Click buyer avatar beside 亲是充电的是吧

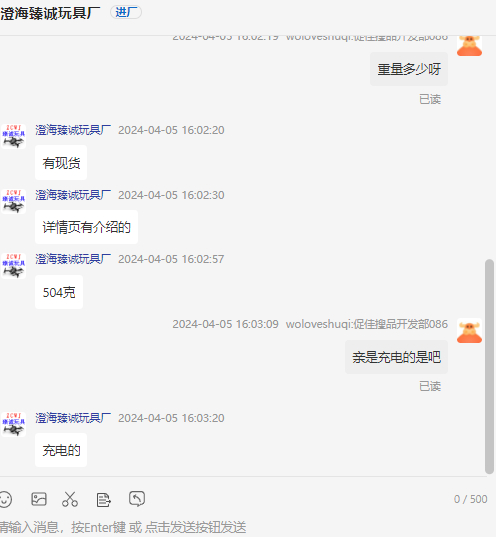(x=469, y=331)
